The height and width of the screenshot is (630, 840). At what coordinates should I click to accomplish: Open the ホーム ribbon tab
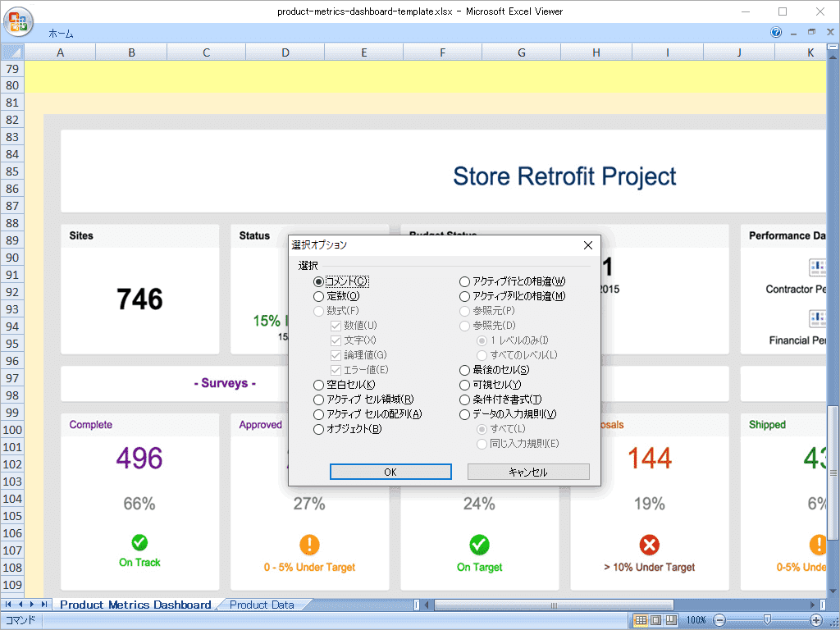tap(61, 33)
